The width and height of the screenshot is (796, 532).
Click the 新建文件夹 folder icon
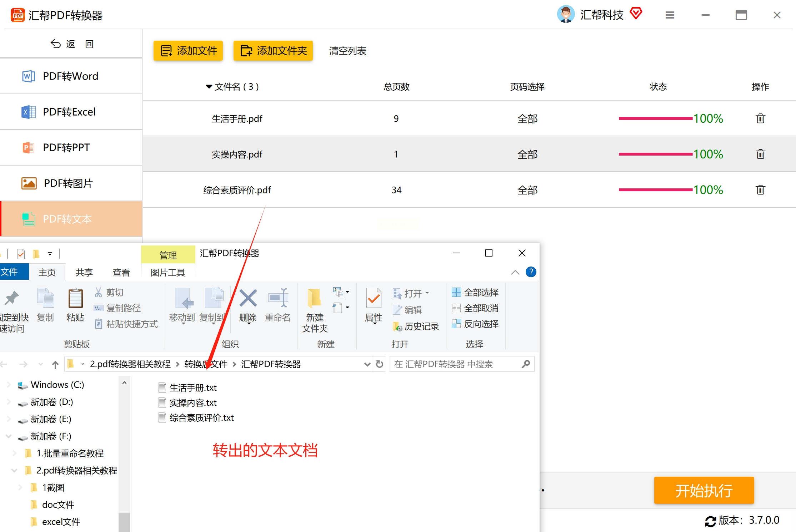click(314, 298)
